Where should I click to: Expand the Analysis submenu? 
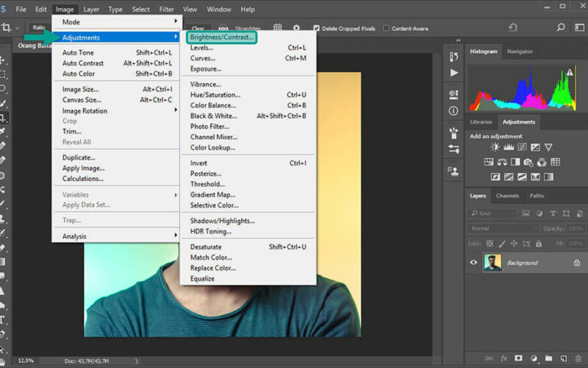pyautogui.click(x=116, y=236)
